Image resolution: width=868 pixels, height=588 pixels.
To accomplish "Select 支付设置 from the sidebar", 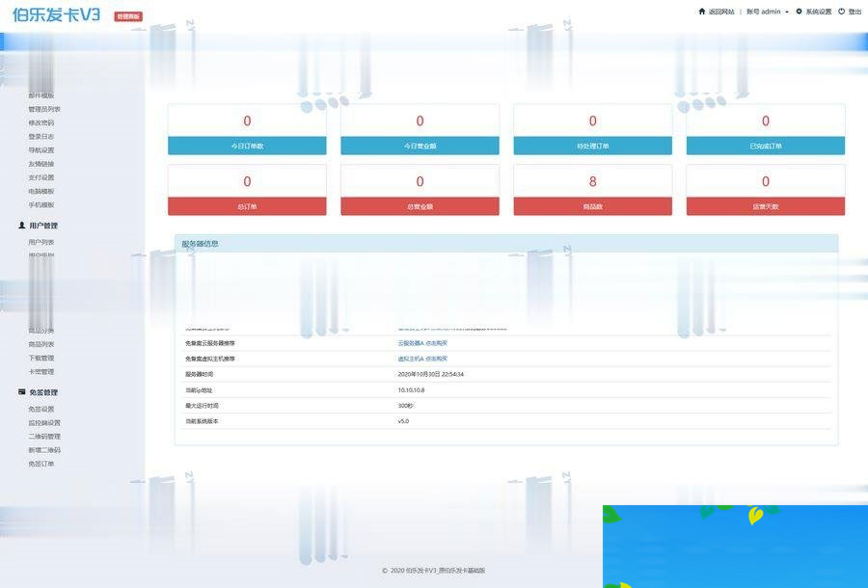I will coord(41,177).
